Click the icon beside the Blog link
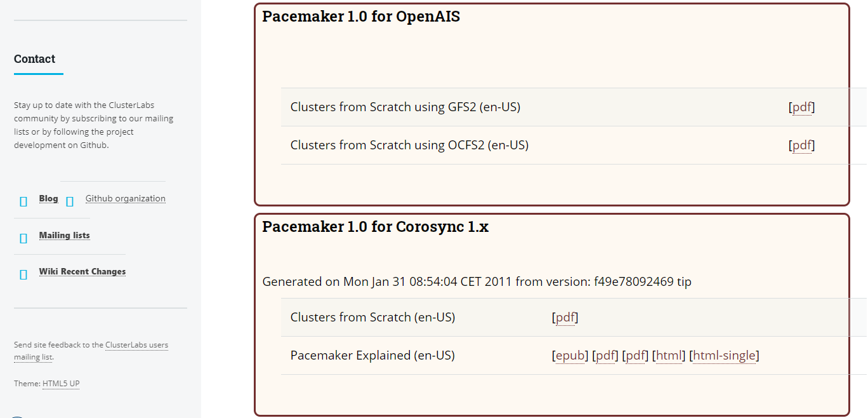Image resolution: width=868 pixels, height=418 pixels. click(23, 201)
